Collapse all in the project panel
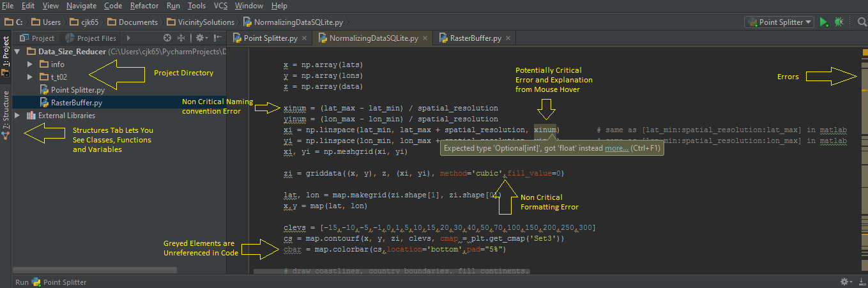This screenshot has height=288, width=868. pyautogui.click(x=183, y=38)
